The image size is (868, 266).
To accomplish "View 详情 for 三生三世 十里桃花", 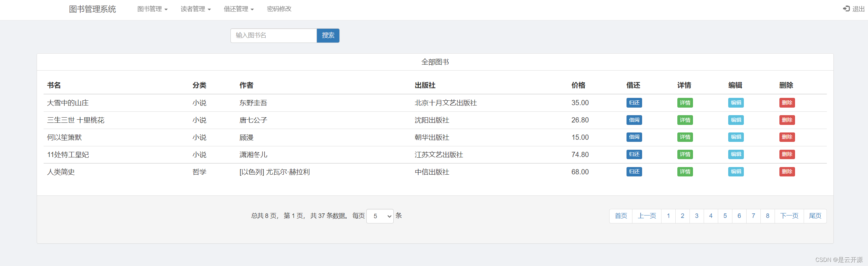I will point(685,120).
